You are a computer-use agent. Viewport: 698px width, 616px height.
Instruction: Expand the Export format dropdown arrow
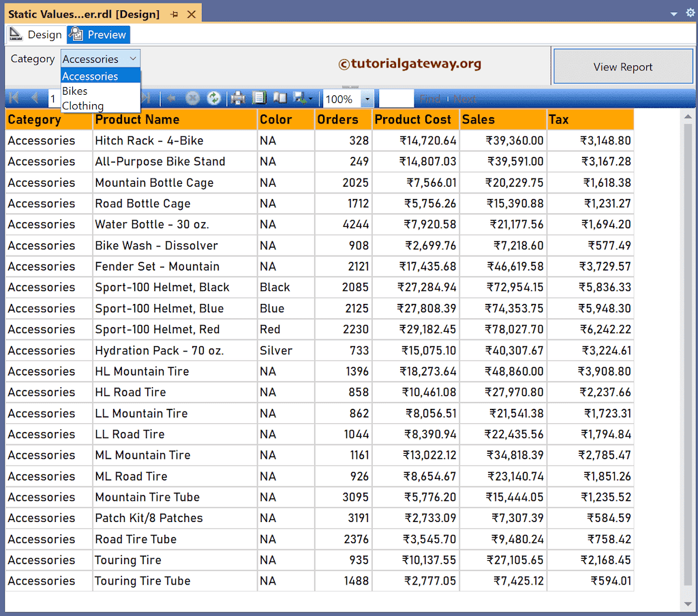(311, 97)
